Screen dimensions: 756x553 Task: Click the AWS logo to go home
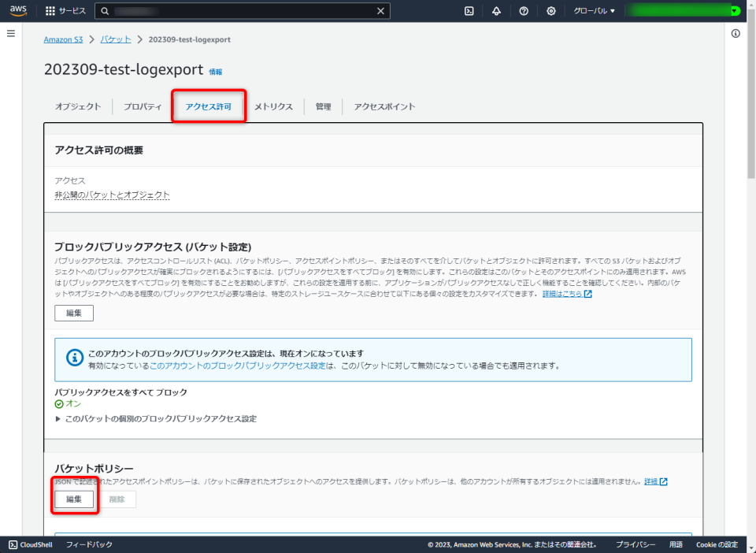(18, 10)
